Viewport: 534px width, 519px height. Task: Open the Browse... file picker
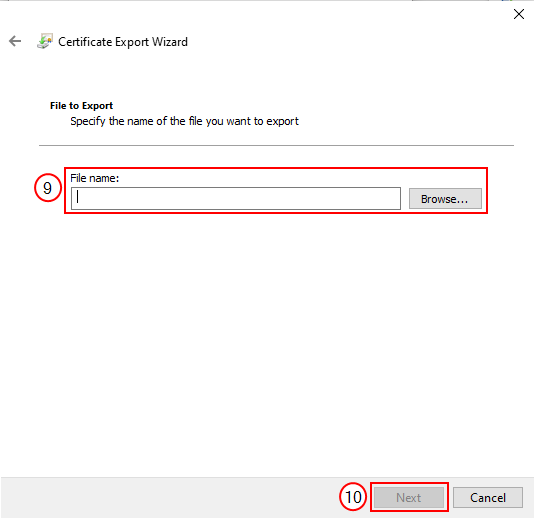[445, 199]
